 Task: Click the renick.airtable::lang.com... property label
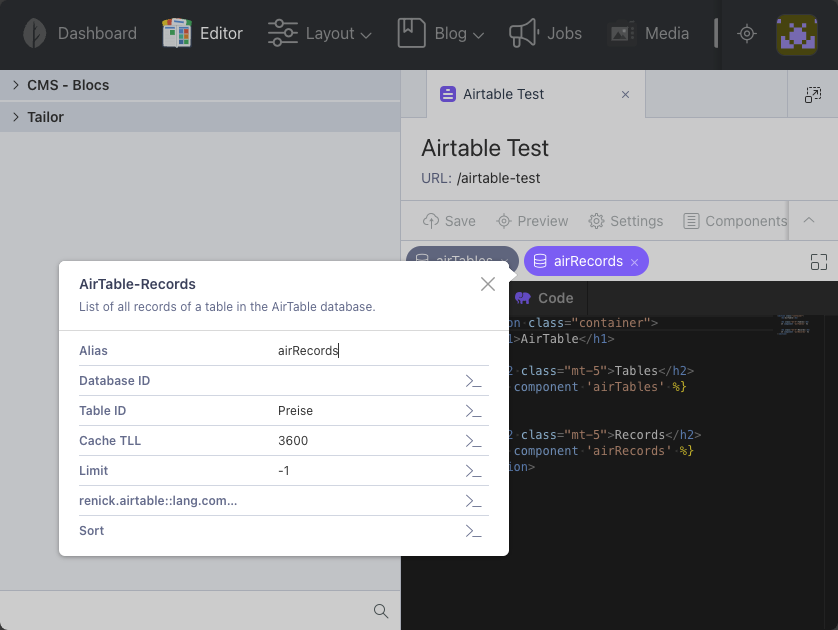(x=158, y=501)
